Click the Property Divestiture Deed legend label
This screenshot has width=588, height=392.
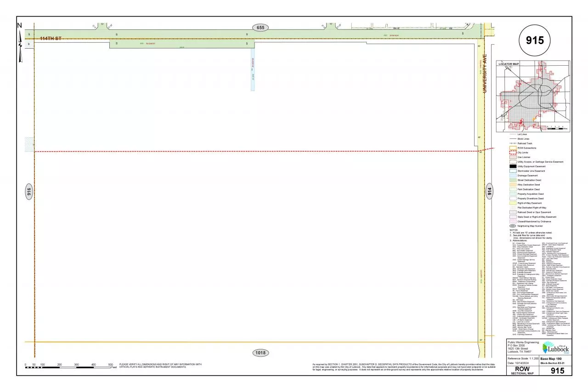pos(531,199)
